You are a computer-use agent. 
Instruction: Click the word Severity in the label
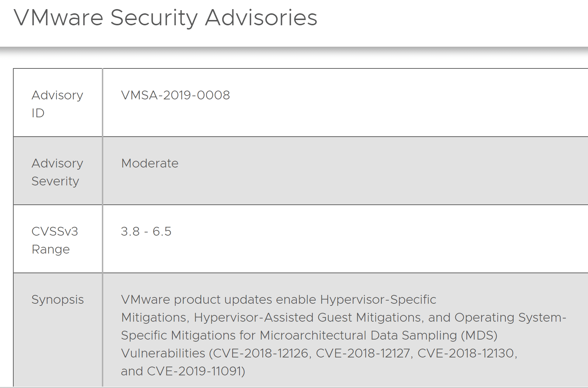55,181
